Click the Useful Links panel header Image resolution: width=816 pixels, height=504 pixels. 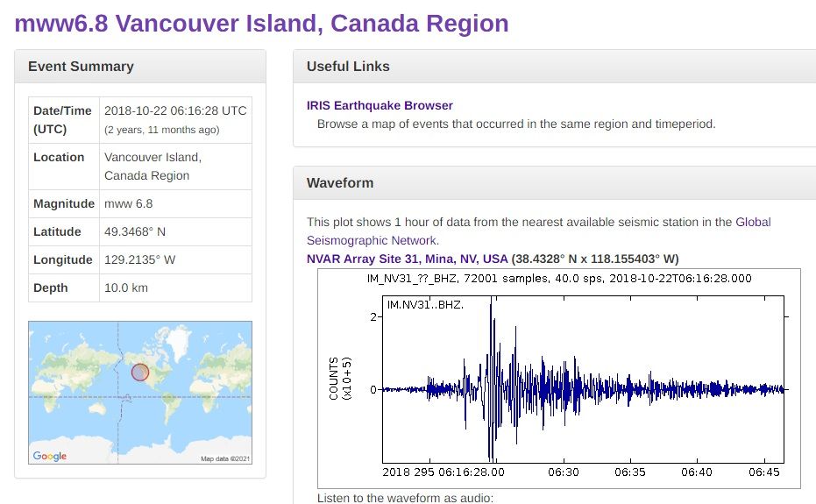pos(348,67)
